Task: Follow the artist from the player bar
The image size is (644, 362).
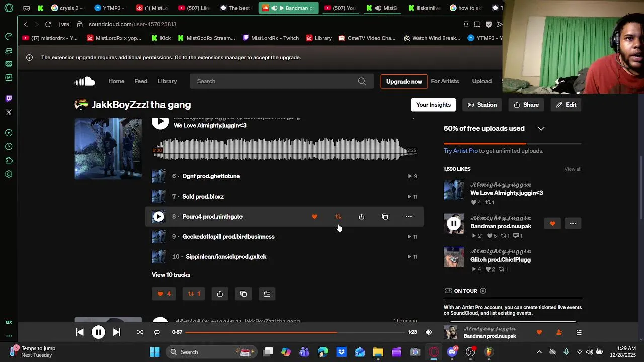Action: (x=559, y=332)
